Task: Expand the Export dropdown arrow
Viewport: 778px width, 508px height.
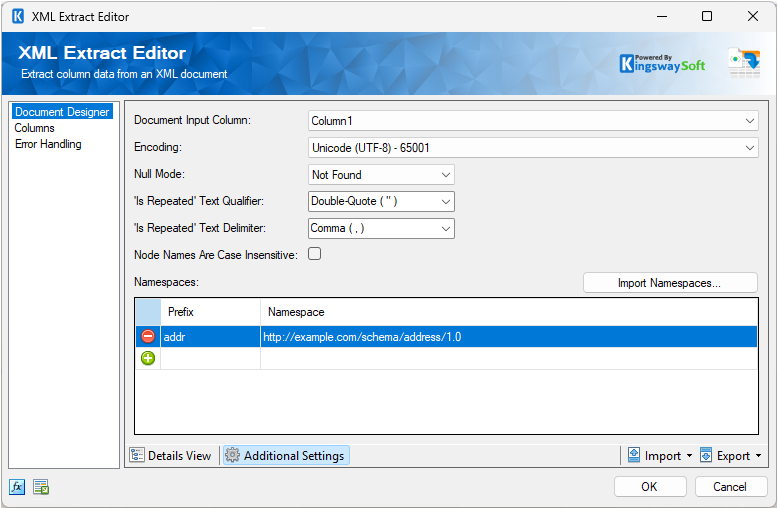Action: (758, 455)
